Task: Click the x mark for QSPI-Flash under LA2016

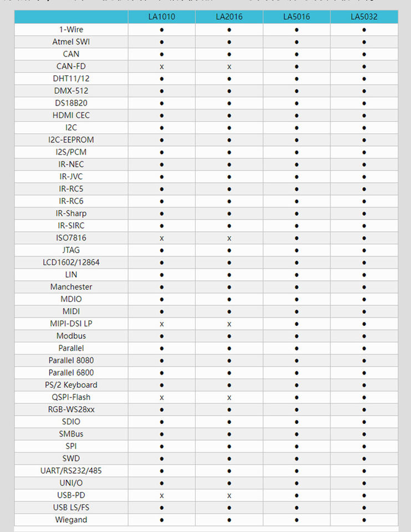Action: tap(229, 398)
